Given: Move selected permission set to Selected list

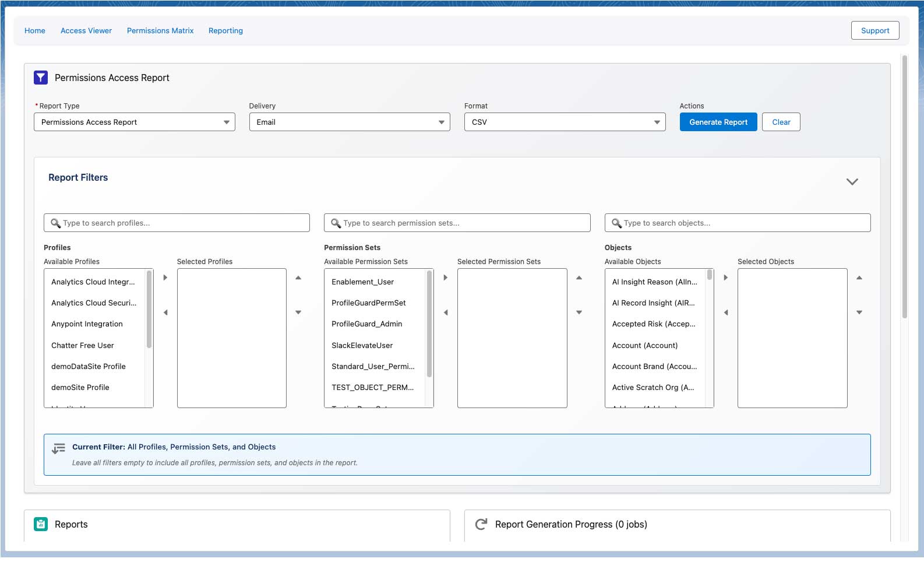Looking at the screenshot, I should 446,278.
